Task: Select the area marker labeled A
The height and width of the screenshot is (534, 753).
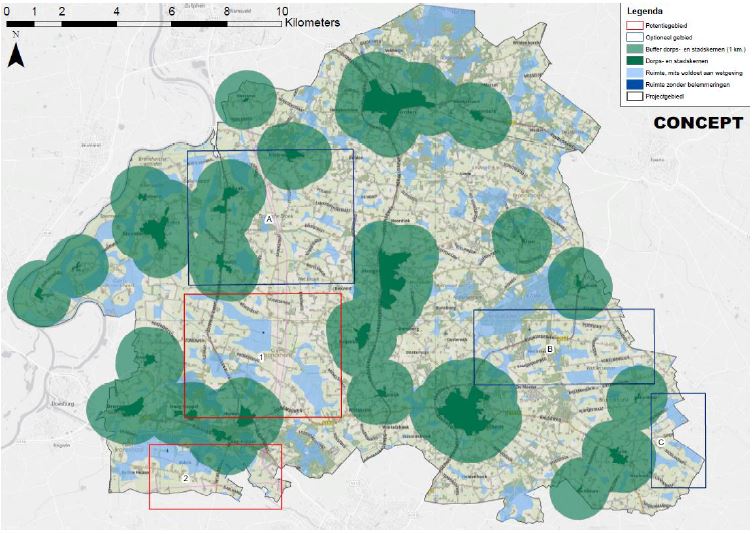Action: pos(269,218)
